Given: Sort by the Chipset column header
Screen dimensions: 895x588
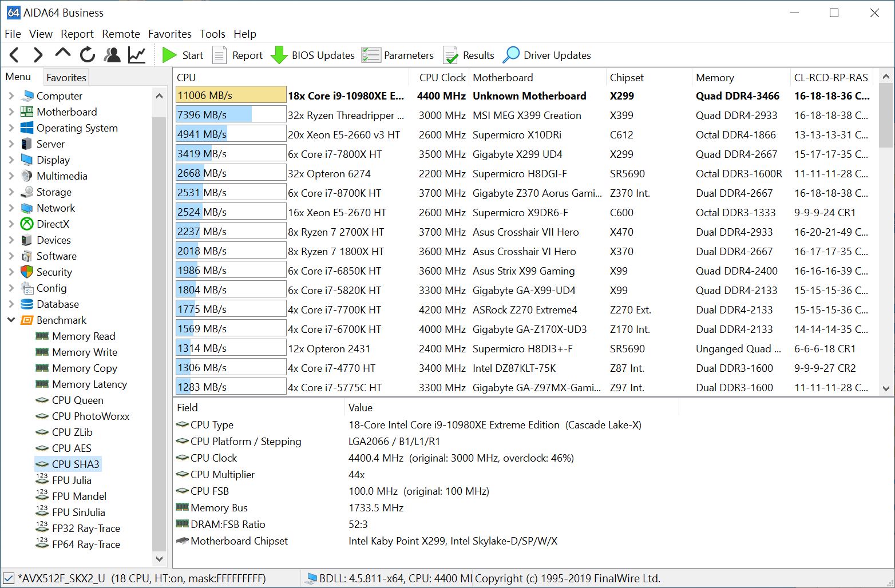Looking at the screenshot, I should click(x=648, y=77).
